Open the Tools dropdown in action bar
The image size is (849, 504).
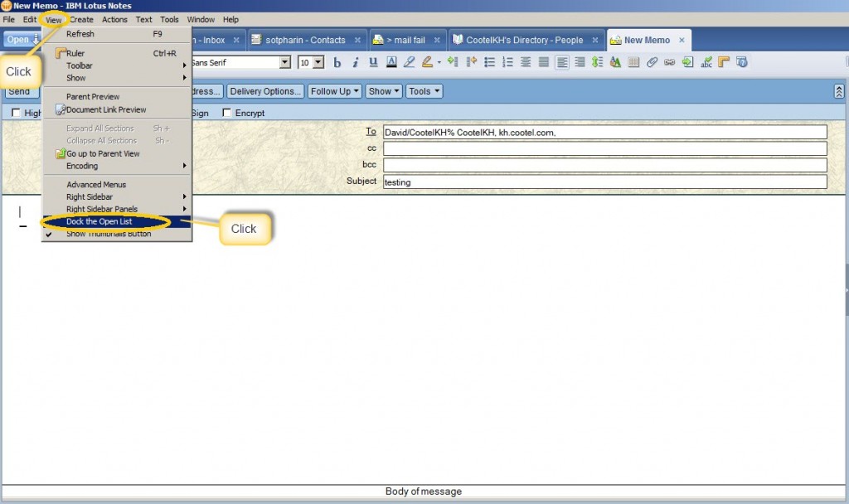424,91
